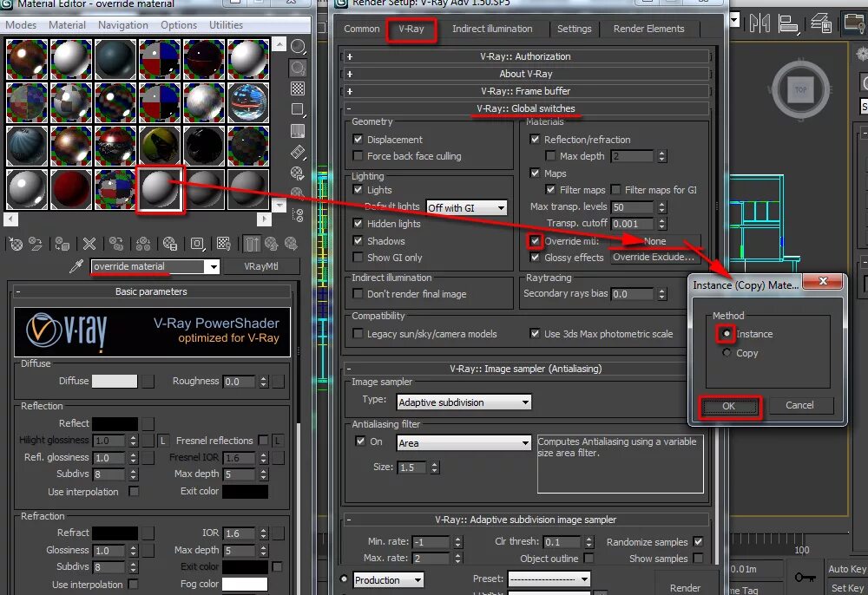Click Sample UV Tiling icon

point(298,109)
